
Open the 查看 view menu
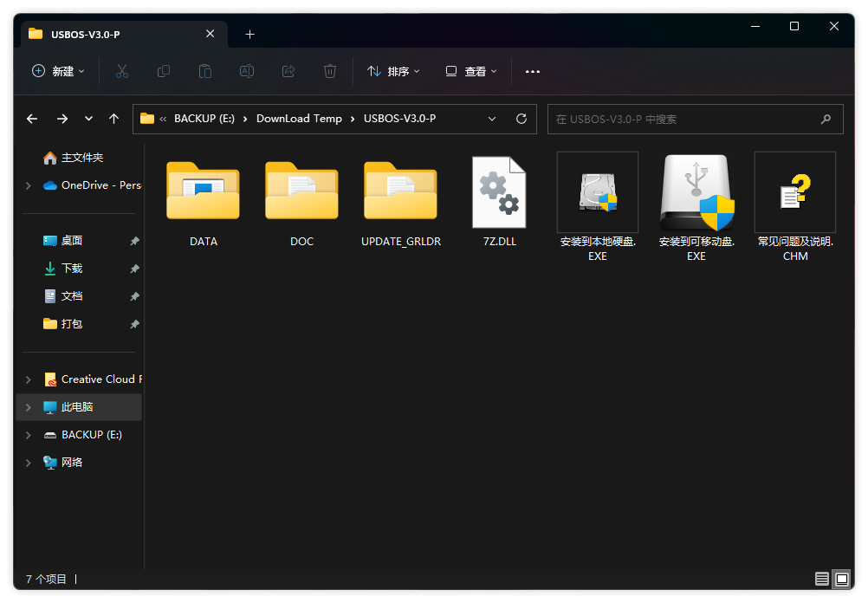coord(471,71)
